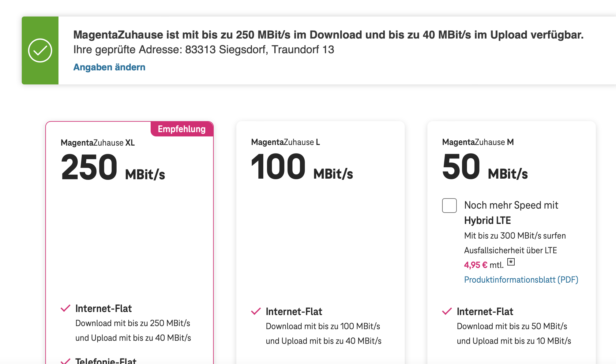Select the MagentaZuhause XL plan title

click(x=98, y=143)
